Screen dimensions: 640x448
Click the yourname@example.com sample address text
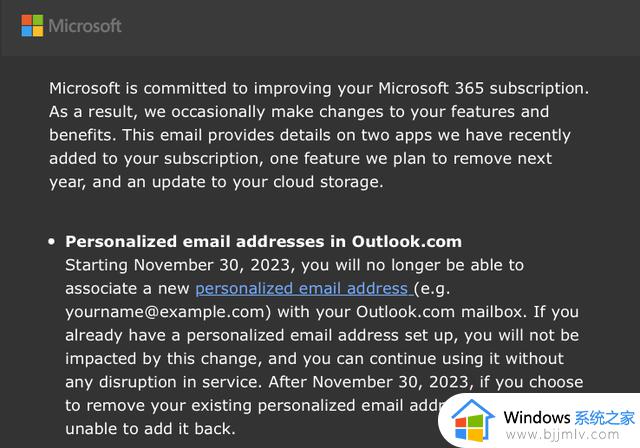point(168,312)
